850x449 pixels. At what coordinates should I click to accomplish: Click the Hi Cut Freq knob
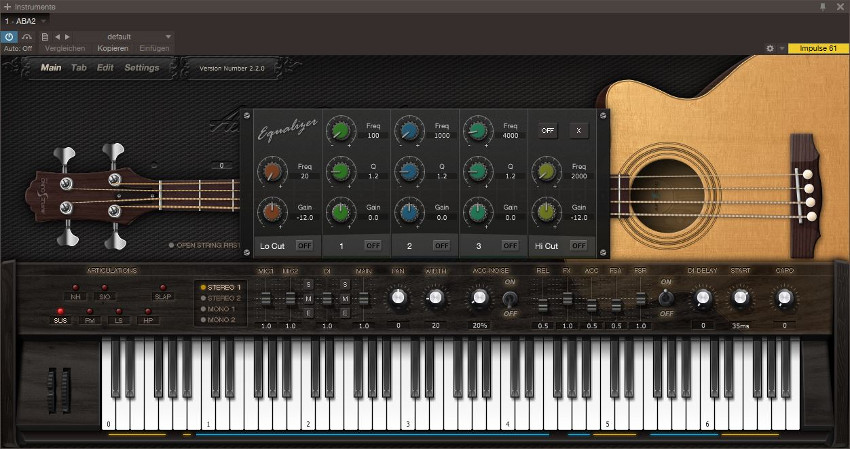[x=546, y=171]
